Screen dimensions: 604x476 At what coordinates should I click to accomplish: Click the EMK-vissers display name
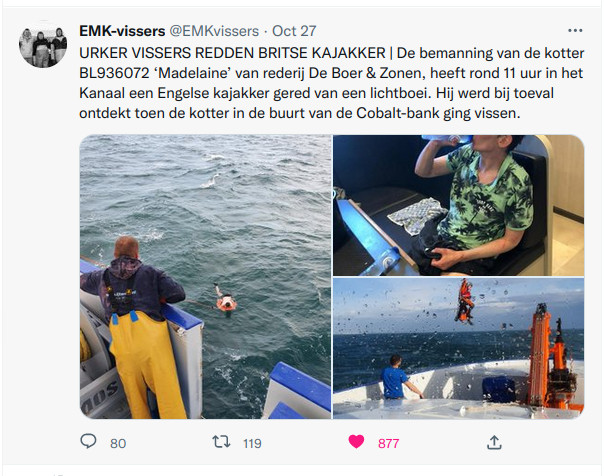[122, 31]
